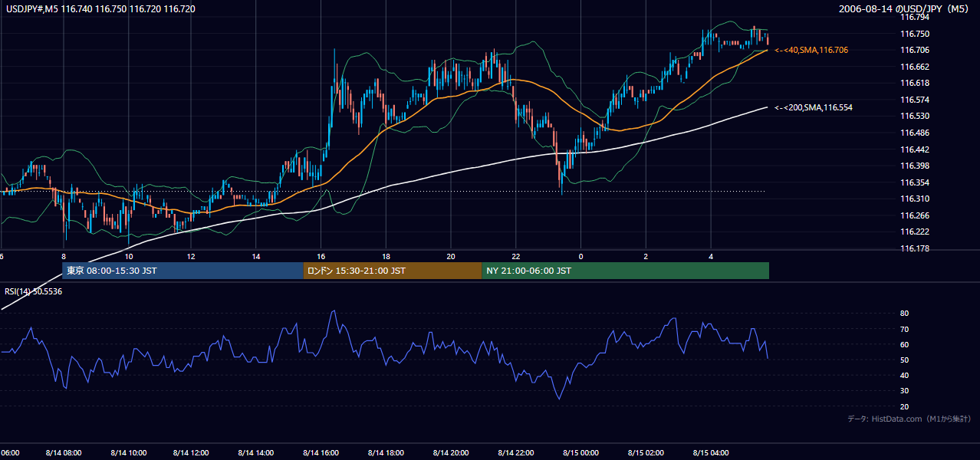Click price axis value 116.442
980x460 pixels.
914,149
